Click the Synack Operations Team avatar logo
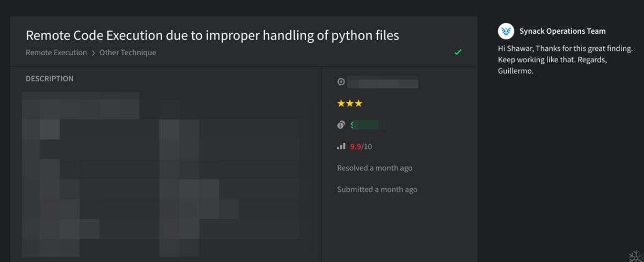The image size is (644, 262). coord(506,31)
